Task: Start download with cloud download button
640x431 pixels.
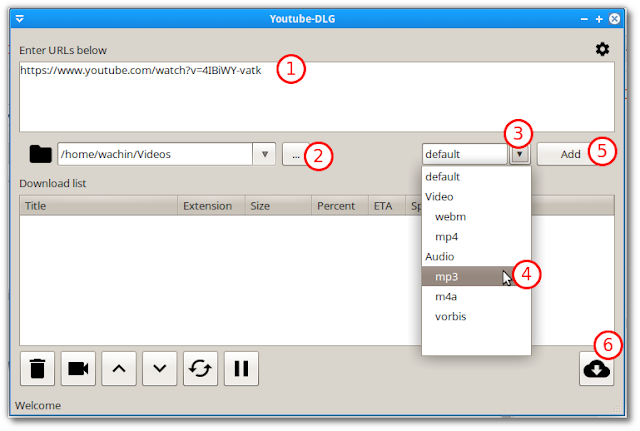Action: 596,369
